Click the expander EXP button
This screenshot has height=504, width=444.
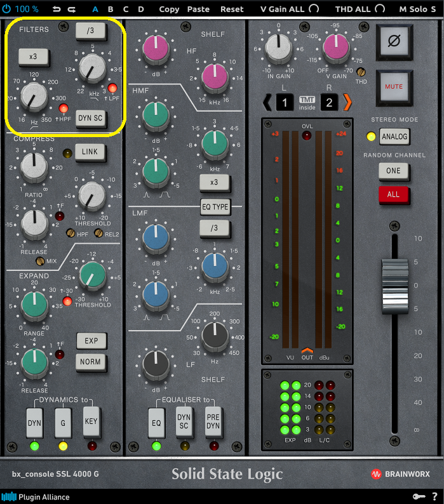click(91, 341)
